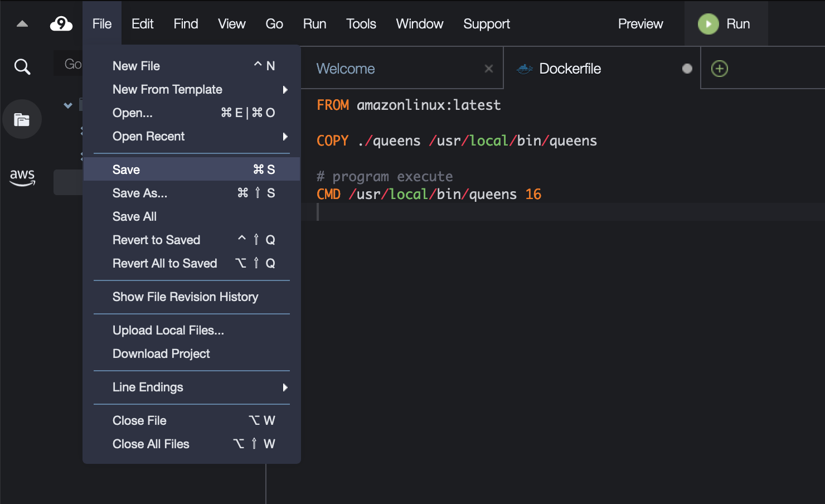Viewport: 825px width, 504px height.
Task: Open the Edit menu
Action: pyautogui.click(x=143, y=24)
